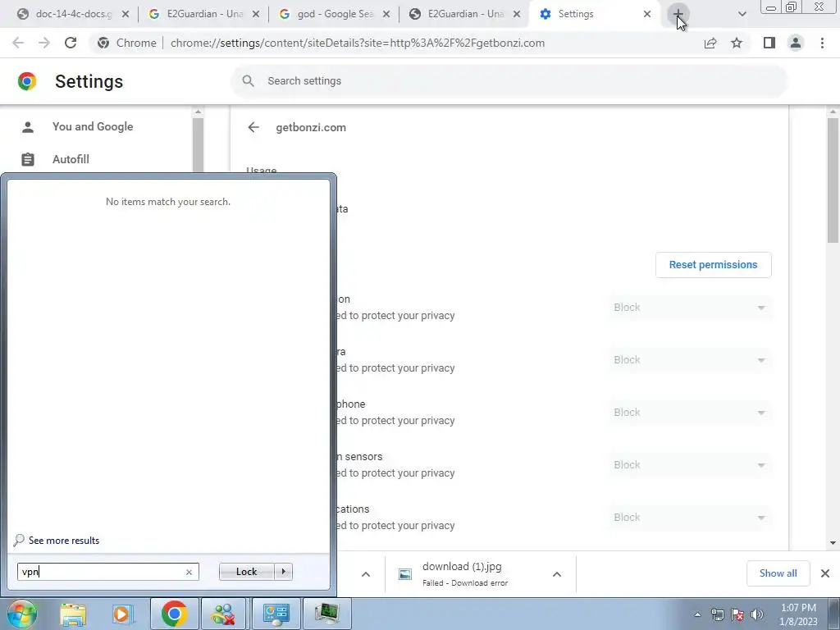Open the Windows Start orb

(x=21, y=614)
